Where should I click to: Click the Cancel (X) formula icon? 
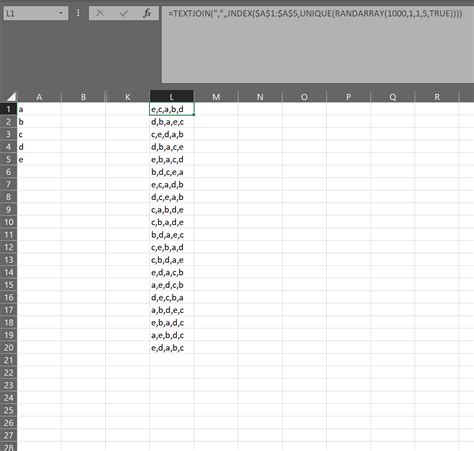[100, 13]
